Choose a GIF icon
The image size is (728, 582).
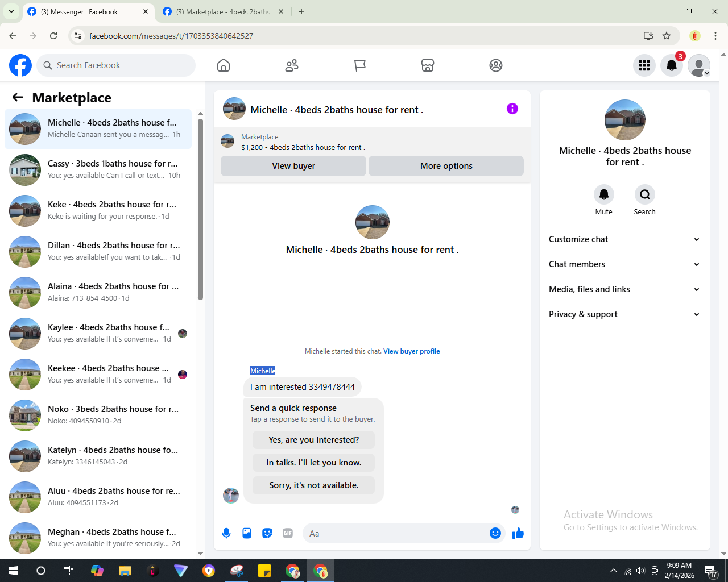288,533
